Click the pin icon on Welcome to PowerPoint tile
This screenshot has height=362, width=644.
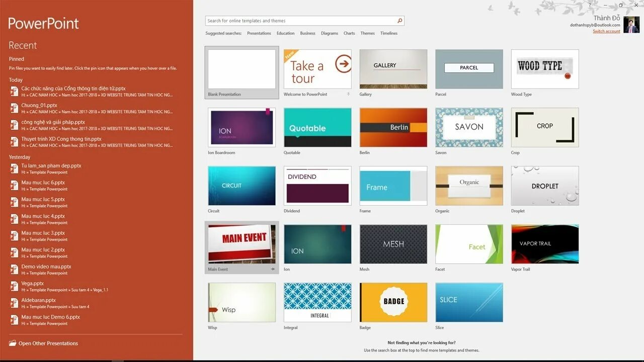pyautogui.click(x=348, y=94)
